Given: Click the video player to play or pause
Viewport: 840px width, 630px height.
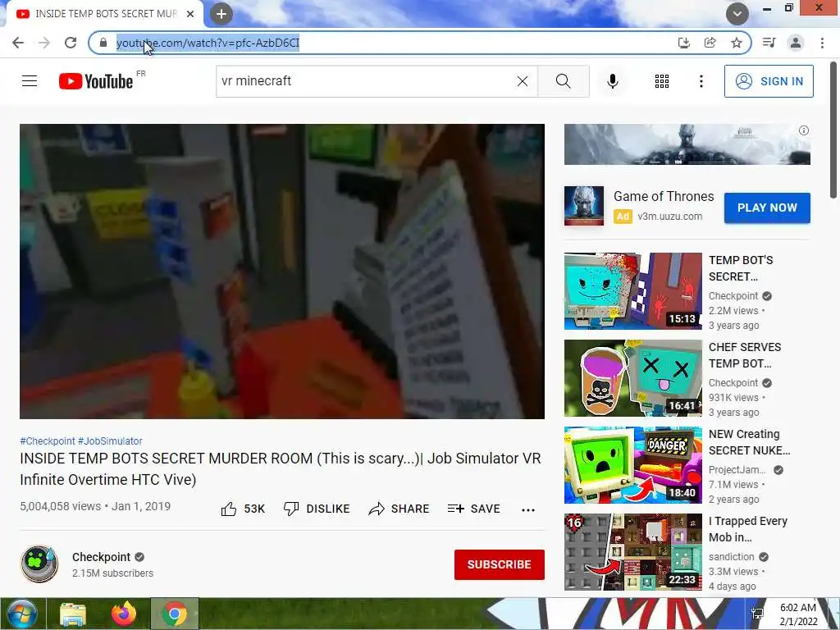Looking at the screenshot, I should tap(282, 272).
